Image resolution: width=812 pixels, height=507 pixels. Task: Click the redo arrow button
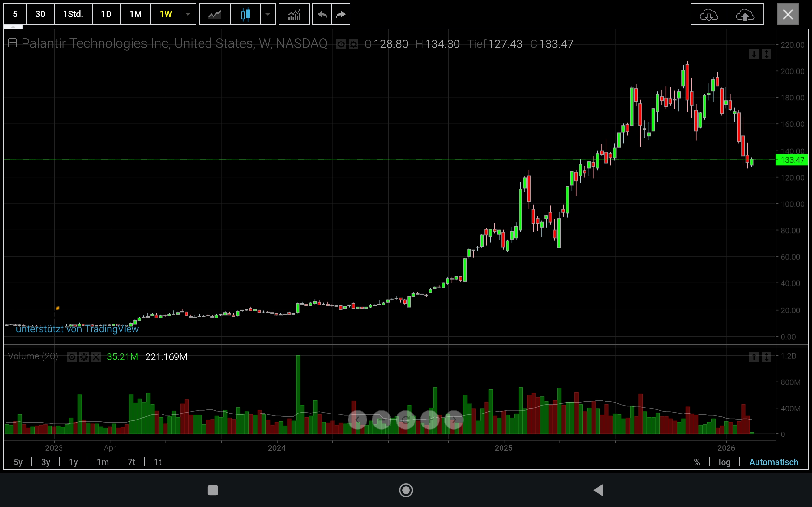pyautogui.click(x=341, y=15)
